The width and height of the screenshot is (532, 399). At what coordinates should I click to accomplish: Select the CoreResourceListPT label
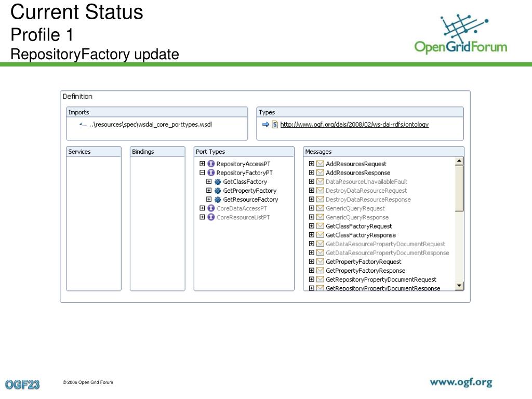click(x=243, y=217)
